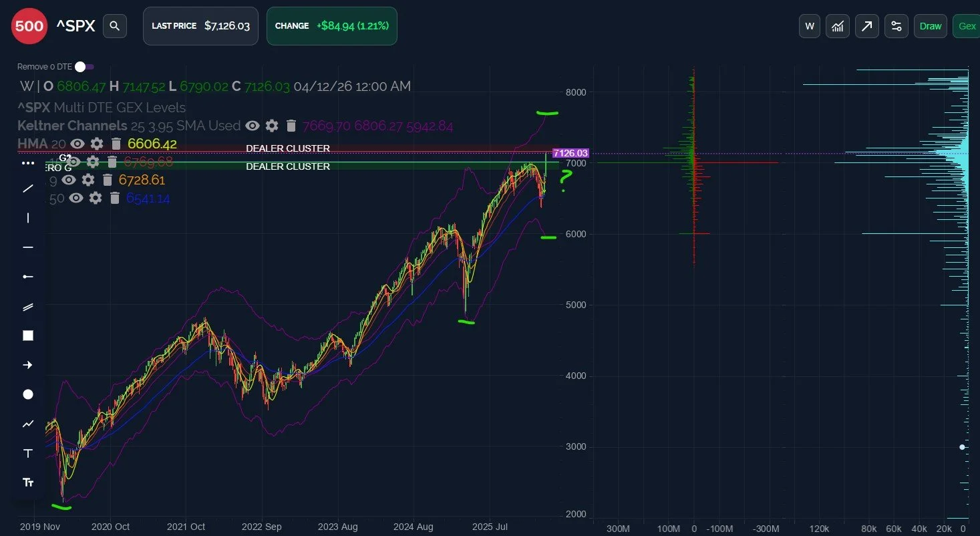
Task: Open the symbol search magnifier beside ^SPX
Action: [114, 26]
